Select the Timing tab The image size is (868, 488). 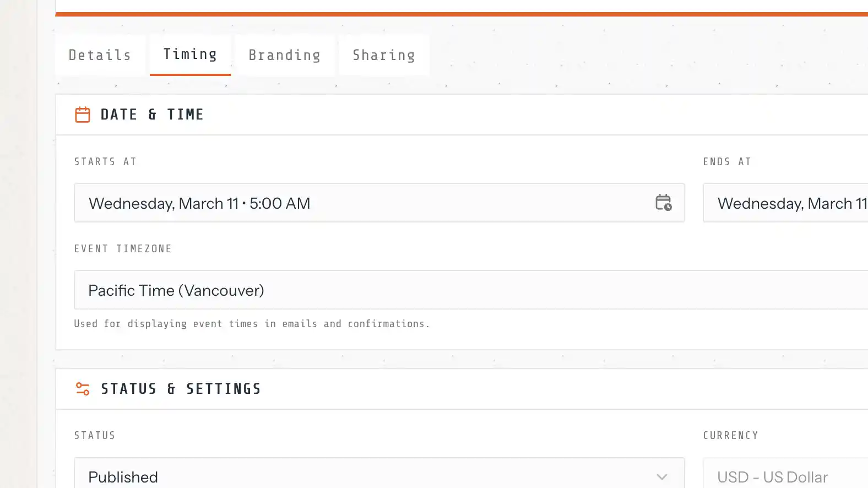[x=190, y=55]
